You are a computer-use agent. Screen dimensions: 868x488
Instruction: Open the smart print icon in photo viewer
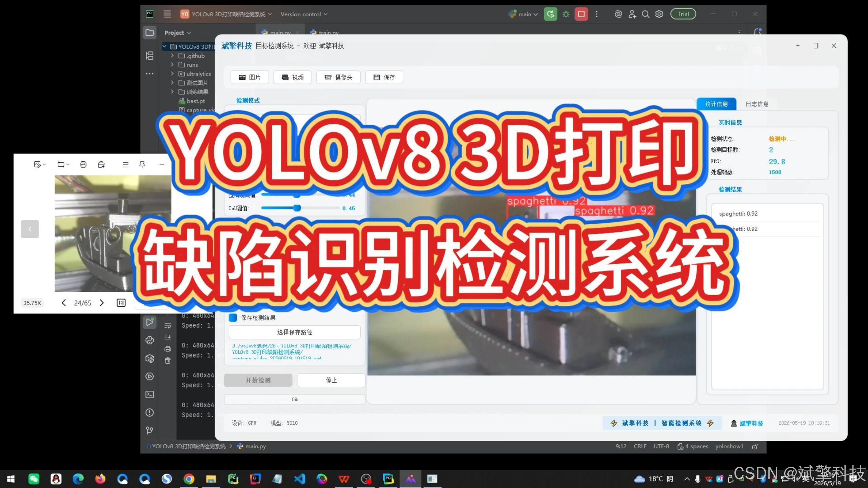101,164
